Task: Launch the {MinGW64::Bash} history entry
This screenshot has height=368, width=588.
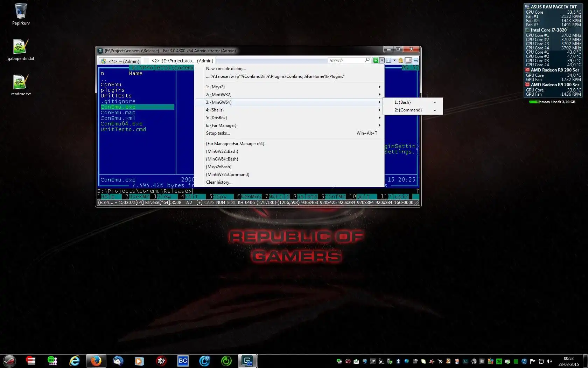Action: pos(289,159)
